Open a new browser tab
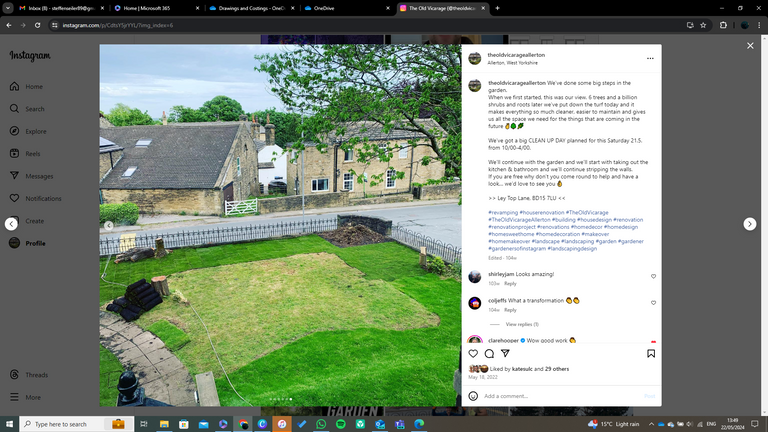Image resolution: width=768 pixels, height=432 pixels. 497,8
